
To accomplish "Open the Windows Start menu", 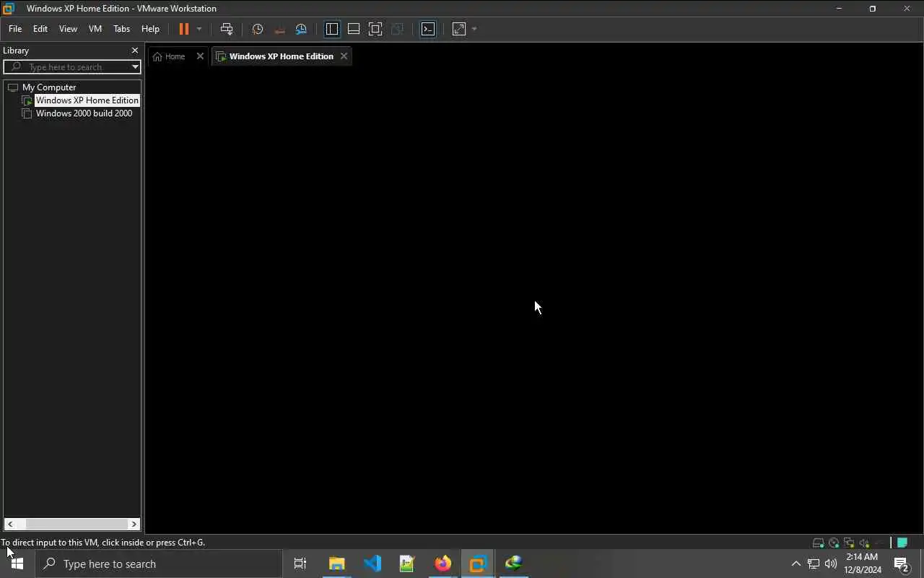I will click(x=17, y=564).
